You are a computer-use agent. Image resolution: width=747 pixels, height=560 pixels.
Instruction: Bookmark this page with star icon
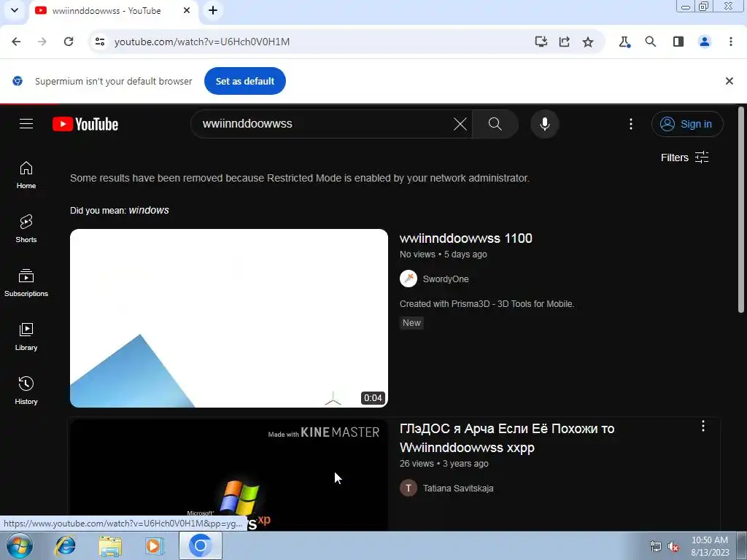pos(588,42)
